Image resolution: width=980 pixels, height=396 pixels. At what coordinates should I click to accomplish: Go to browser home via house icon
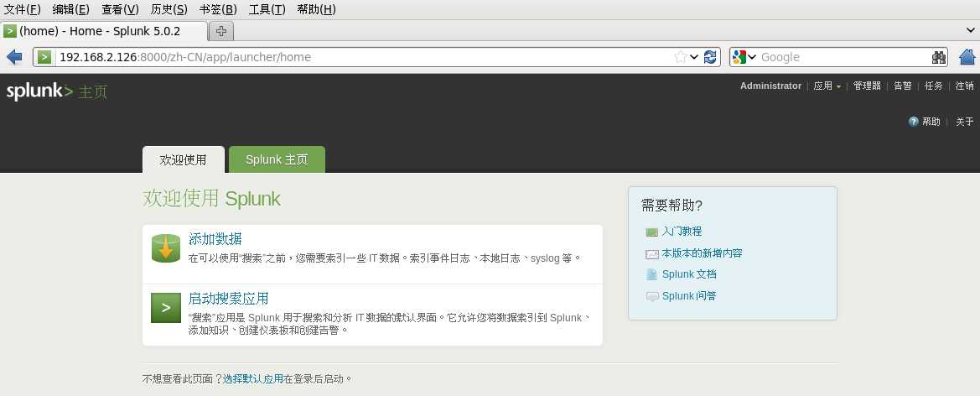(967, 57)
